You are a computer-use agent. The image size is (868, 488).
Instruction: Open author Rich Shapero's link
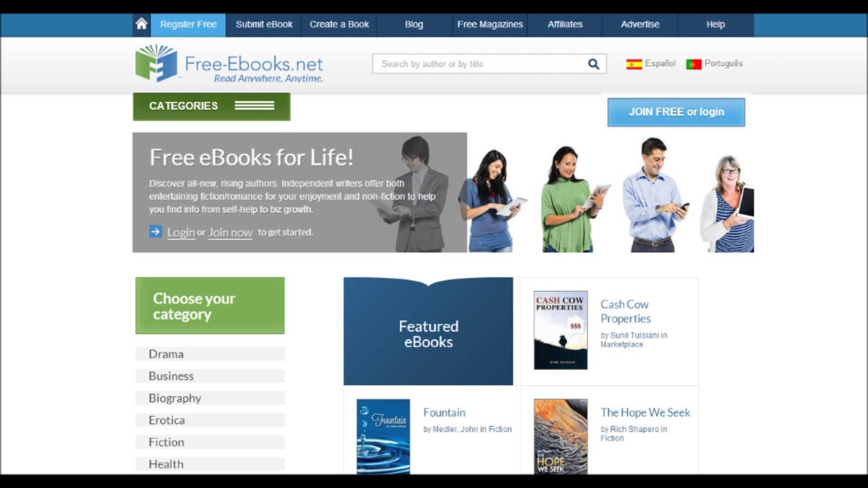[x=635, y=429]
